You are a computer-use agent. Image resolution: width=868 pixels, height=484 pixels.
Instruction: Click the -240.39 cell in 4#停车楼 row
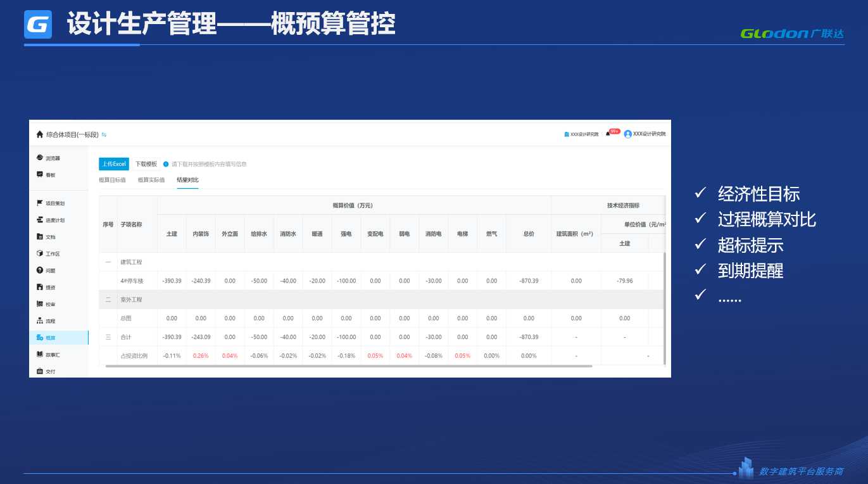(201, 281)
